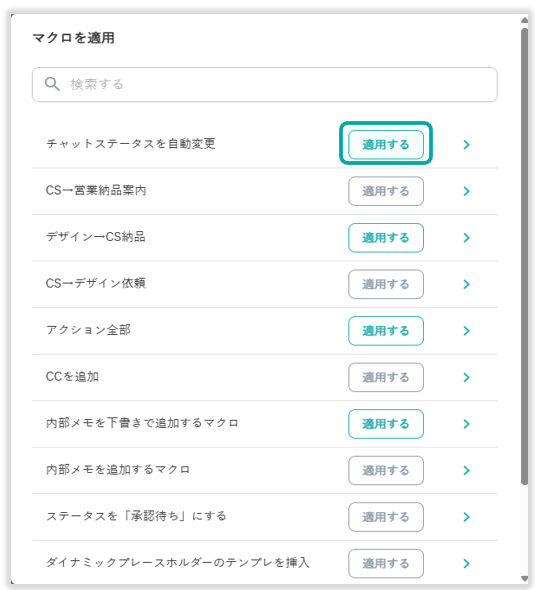Apply the CS→デザイン依頼 macro
The height and width of the screenshot is (590, 535).
tap(386, 284)
